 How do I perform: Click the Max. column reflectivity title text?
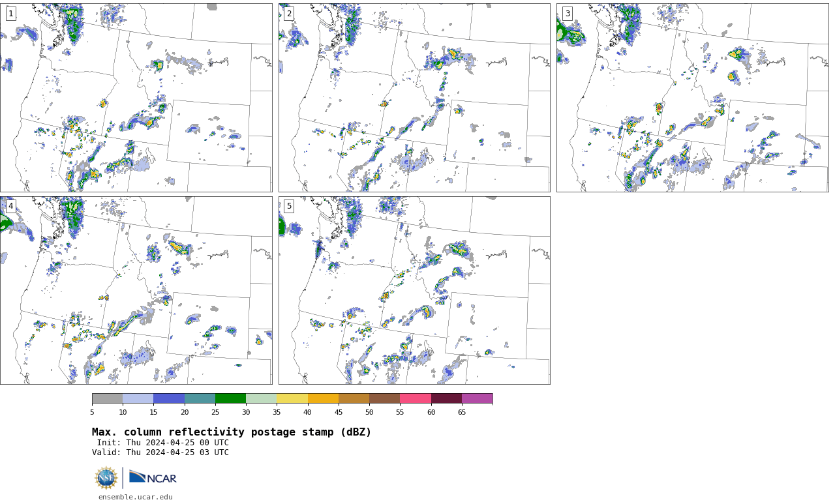pos(232,432)
